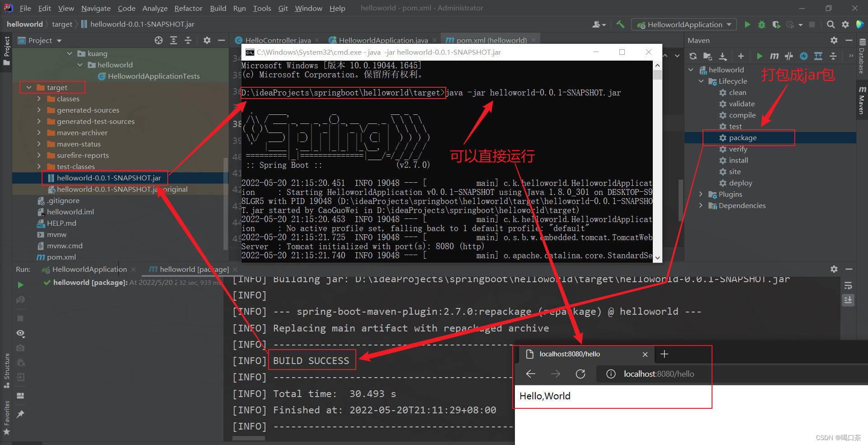Open the Tools menu
The width and height of the screenshot is (868, 445).
[x=262, y=8]
